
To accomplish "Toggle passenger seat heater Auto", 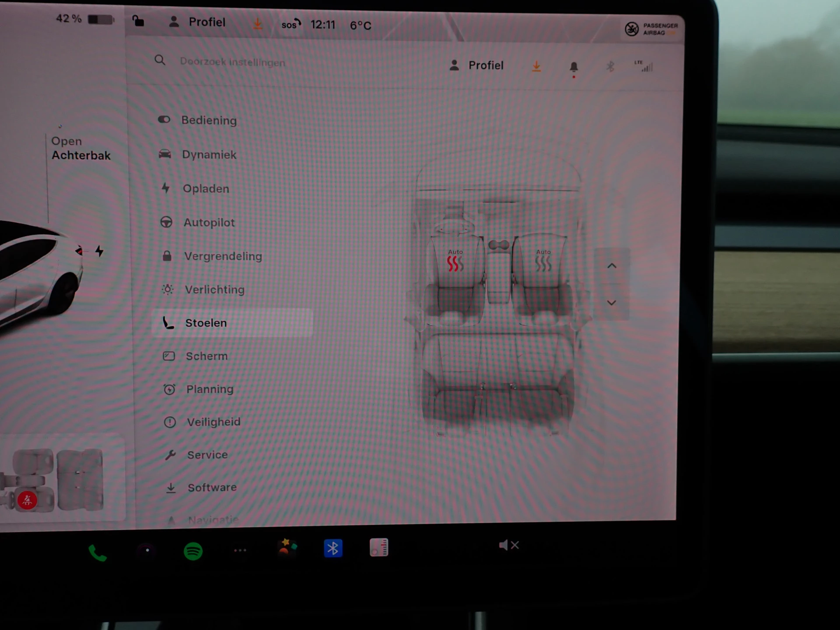I will point(543,261).
